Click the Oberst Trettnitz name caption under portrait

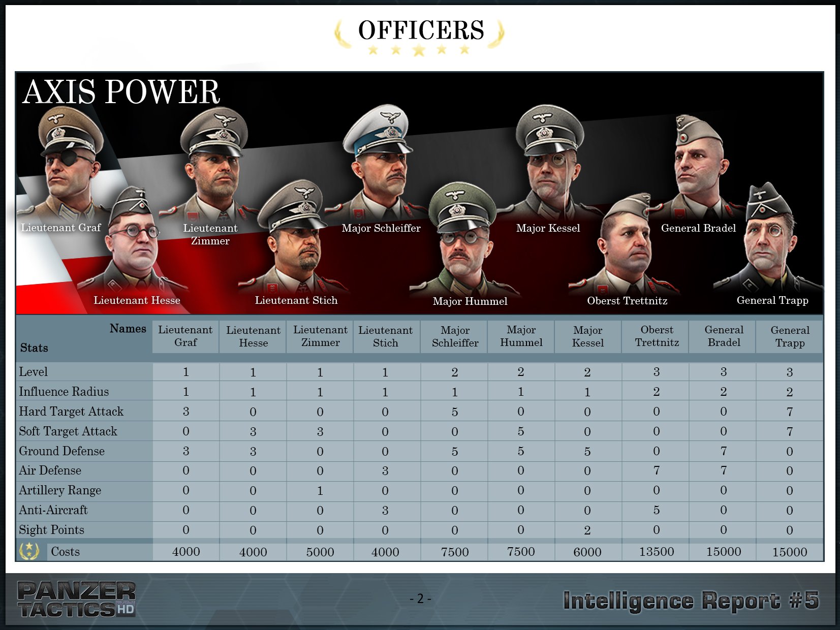coord(627,301)
